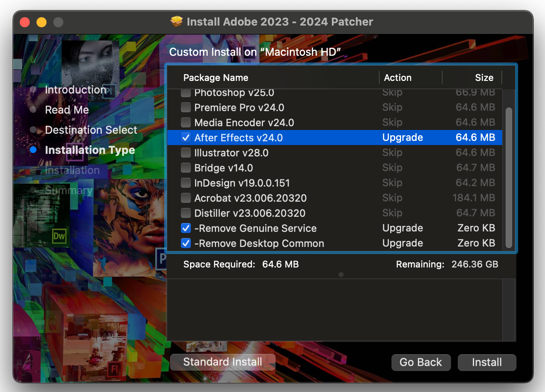Check the Illustrator v28.0 package
The width and height of the screenshot is (545, 392).
coord(185,153)
